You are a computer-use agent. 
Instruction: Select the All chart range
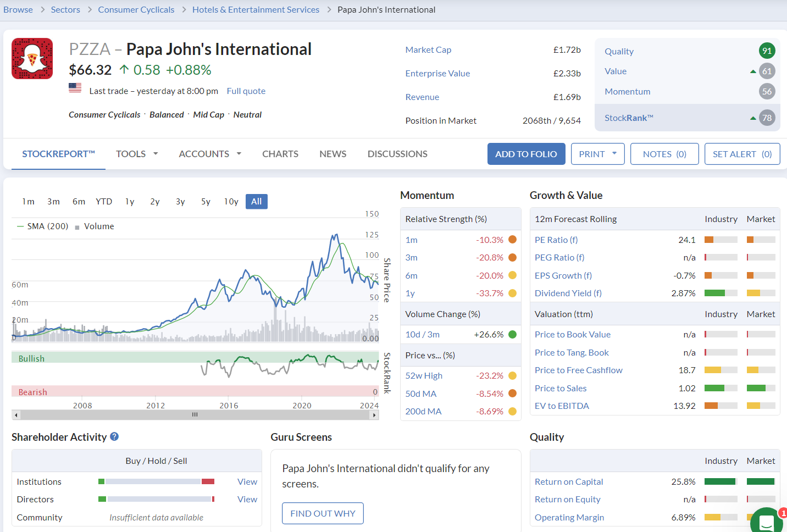point(257,202)
